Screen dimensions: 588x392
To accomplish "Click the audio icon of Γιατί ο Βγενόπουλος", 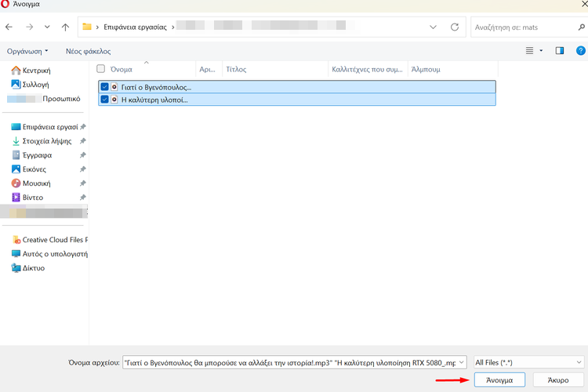I will pos(114,87).
